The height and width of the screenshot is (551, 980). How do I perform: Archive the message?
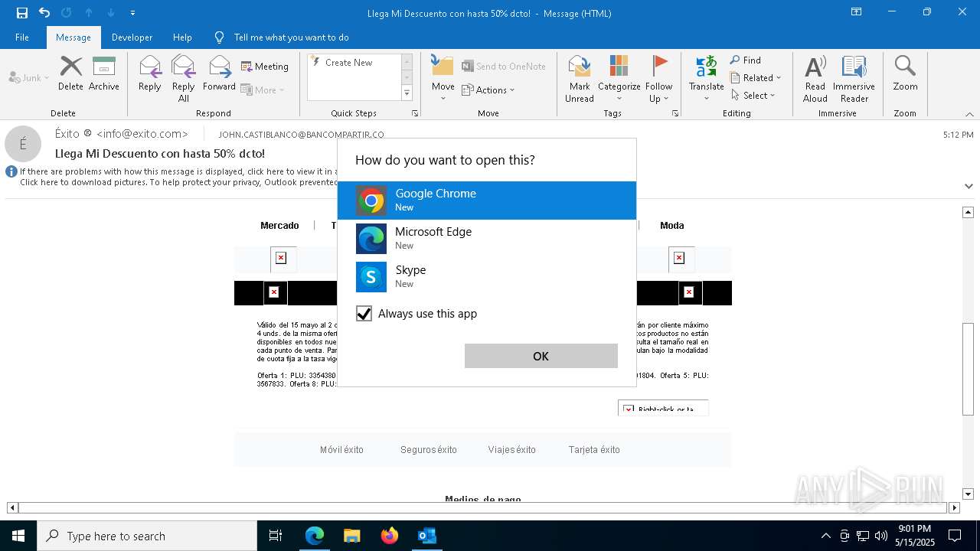[104, 74]
